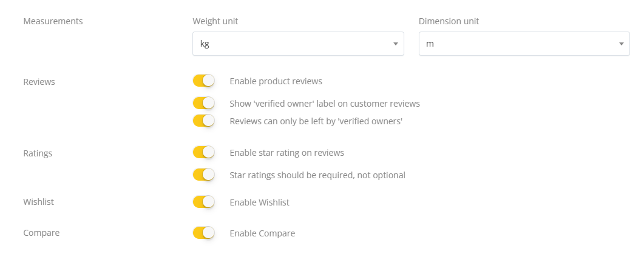Turn off the Enable Wishlist toggle
Viewport: 644px width, 254px height.
(x=203, y=202)
